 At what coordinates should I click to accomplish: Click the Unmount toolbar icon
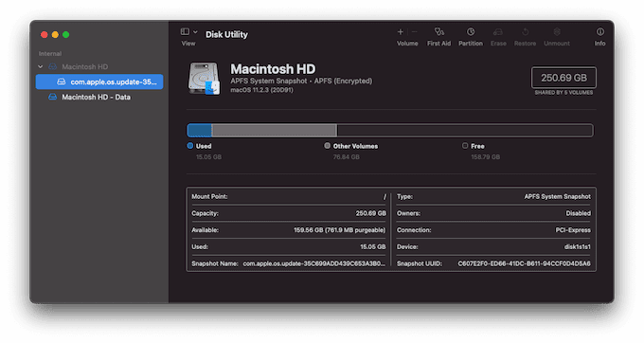point(557,31)
